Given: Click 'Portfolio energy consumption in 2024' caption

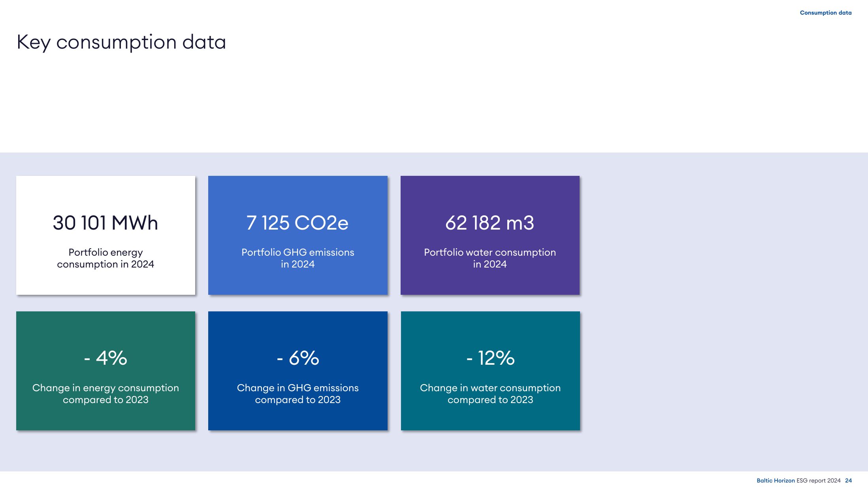Looking at the screenshot, I should [105, 258].
